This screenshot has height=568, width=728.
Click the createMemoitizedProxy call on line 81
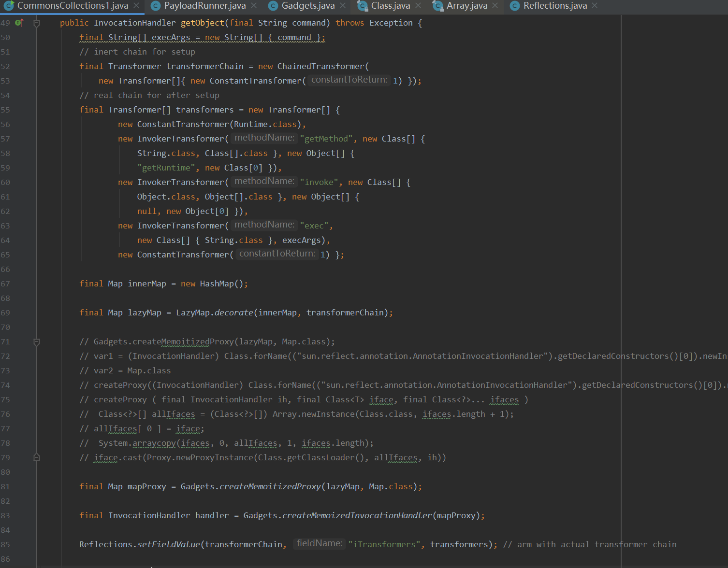point(270,486)
